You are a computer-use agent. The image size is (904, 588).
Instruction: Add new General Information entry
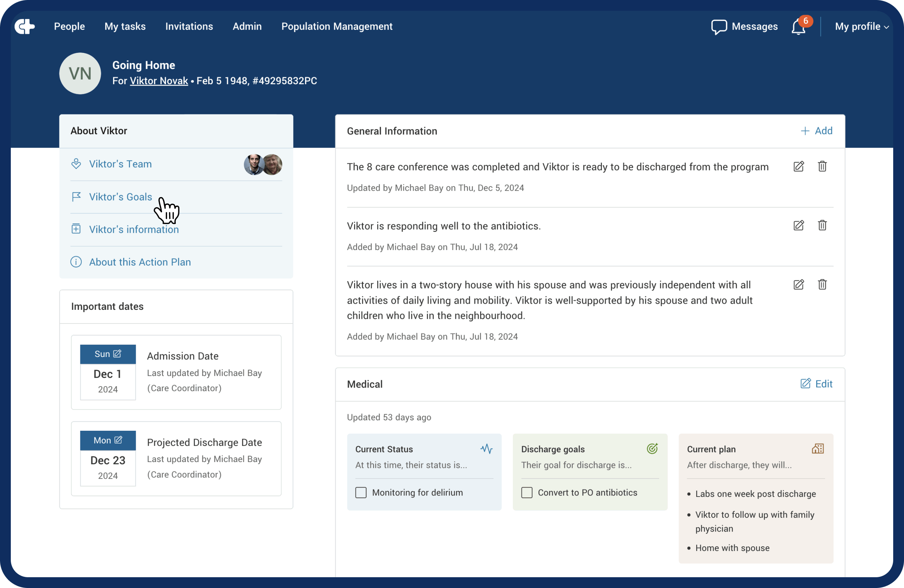(816, 131)
